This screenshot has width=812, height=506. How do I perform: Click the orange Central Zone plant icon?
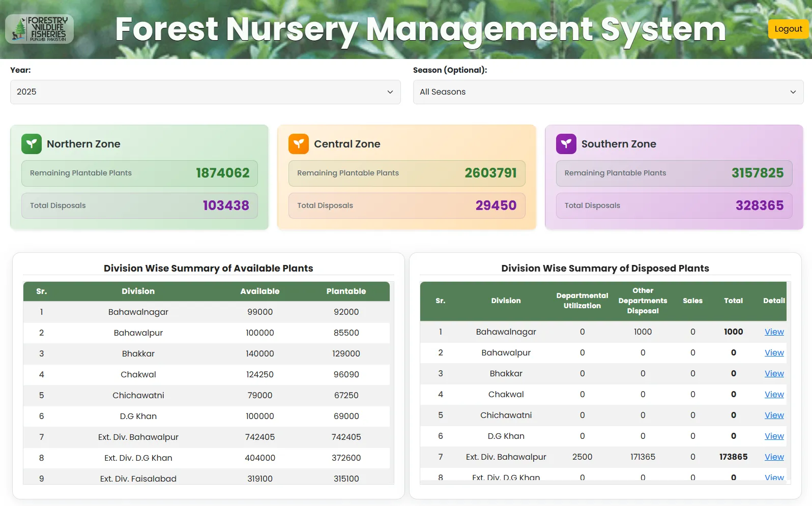tap(299, 144)
